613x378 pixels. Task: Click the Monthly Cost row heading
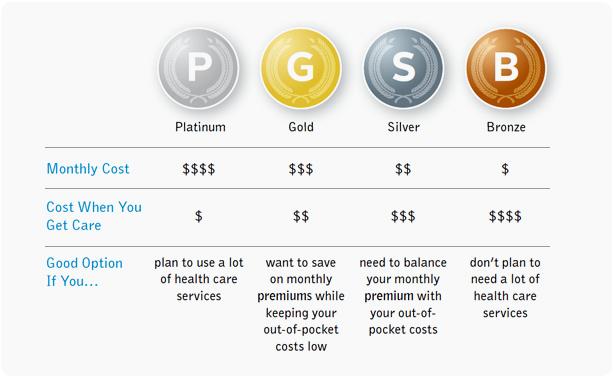pos(88,169)
